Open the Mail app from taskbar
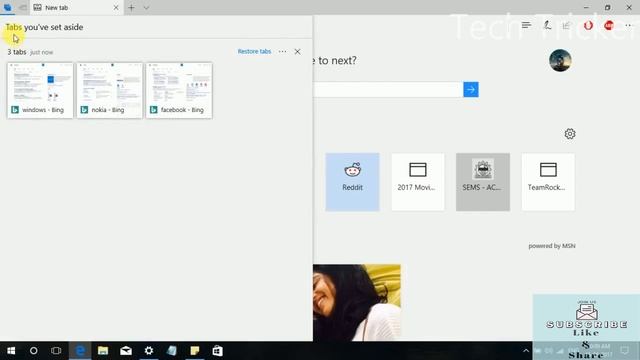 tap(126, 351)
